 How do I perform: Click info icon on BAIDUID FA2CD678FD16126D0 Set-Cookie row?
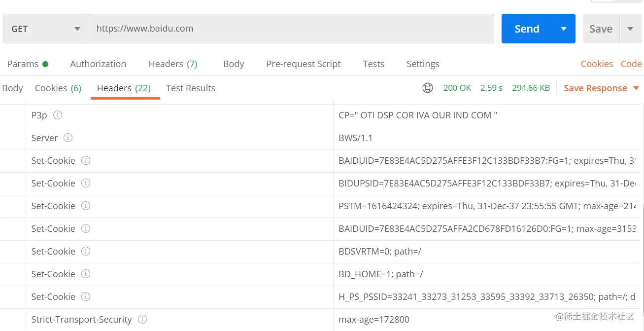86,228
